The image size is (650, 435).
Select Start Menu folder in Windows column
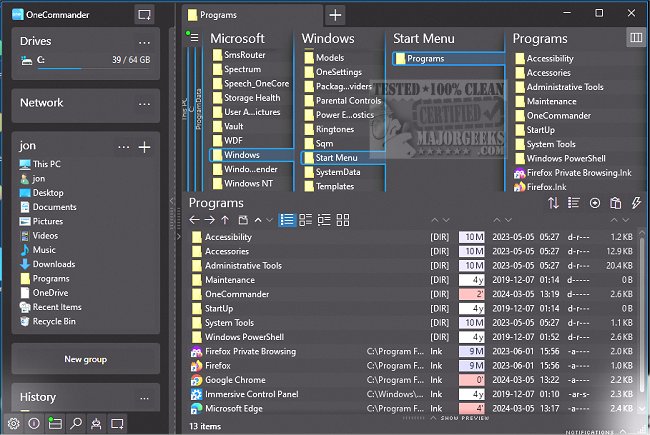(x=342, y=158)
